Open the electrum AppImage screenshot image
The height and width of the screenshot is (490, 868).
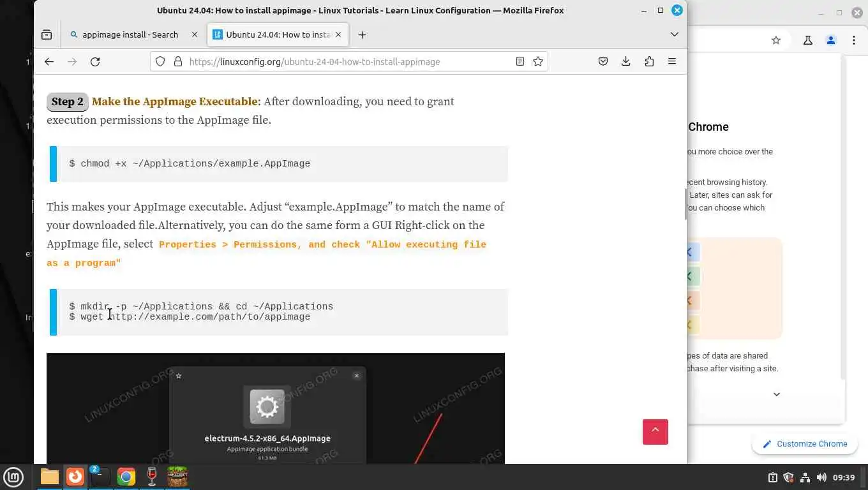276,408
